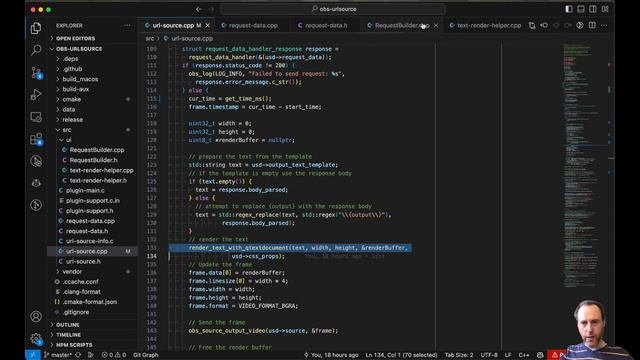
Task: Open .cmake-format.json file
Action: [x=89, y=302]
